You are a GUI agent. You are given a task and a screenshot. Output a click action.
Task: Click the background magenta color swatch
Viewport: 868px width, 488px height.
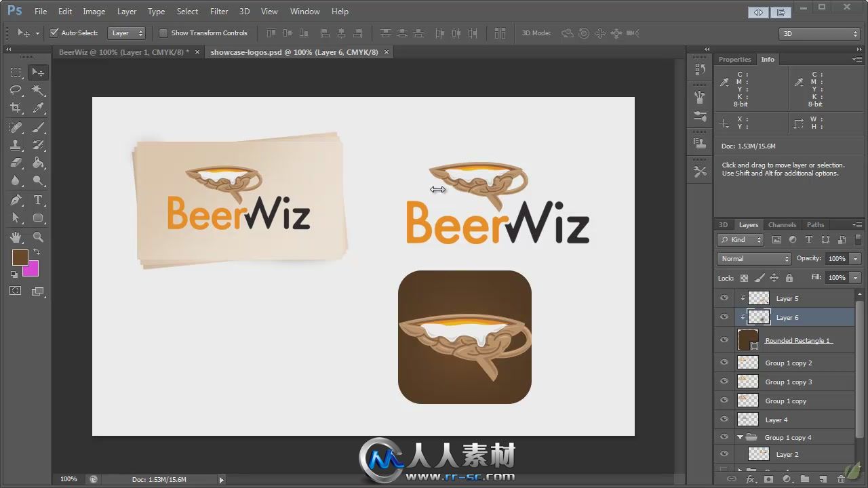pos(33,270)
